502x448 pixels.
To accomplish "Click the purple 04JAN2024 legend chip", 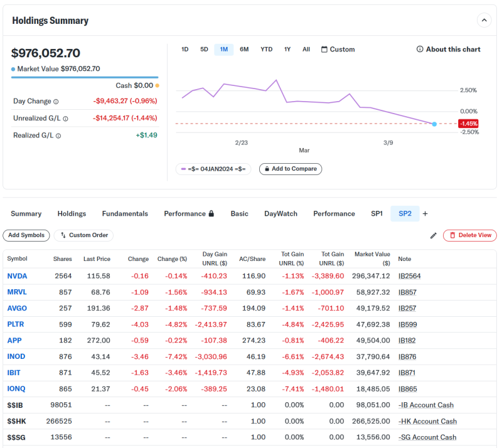I will click(x=213, y=169).
